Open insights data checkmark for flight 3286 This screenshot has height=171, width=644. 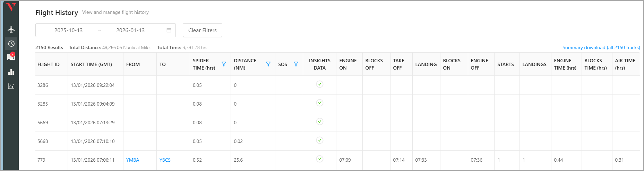click(x=320, y=84)
